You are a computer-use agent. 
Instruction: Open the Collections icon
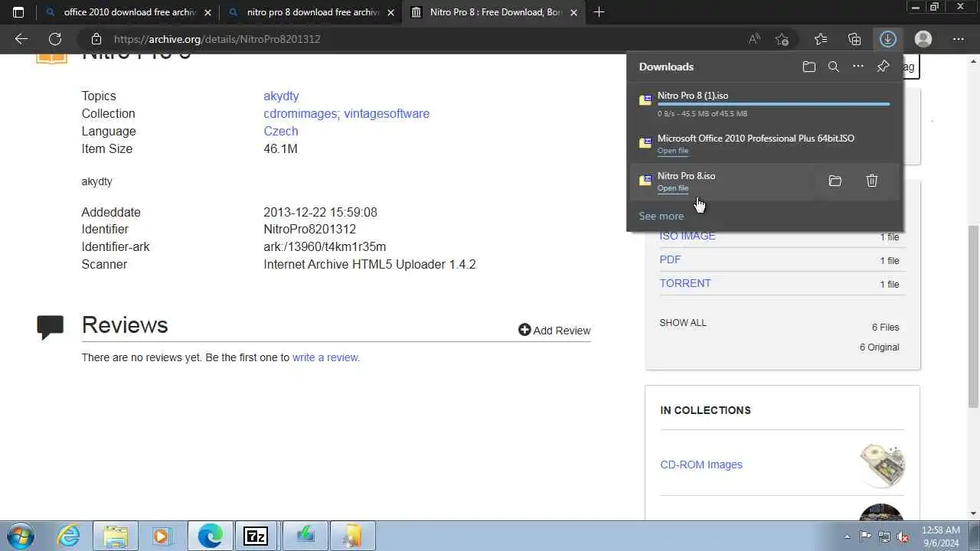click(854, 39)
